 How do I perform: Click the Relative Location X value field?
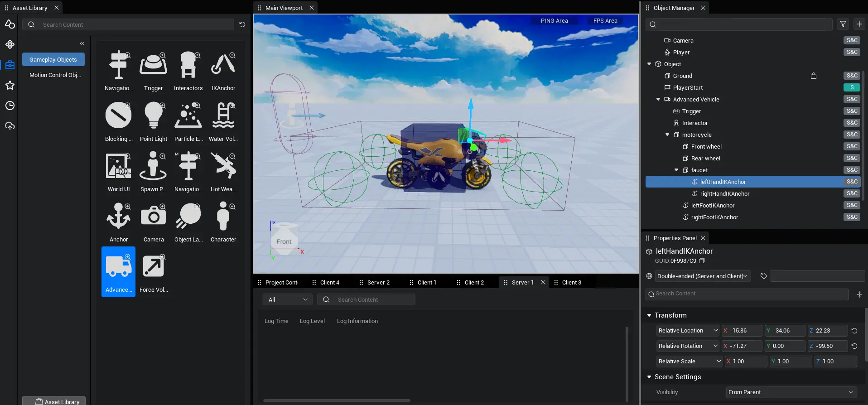pos(742,331)
